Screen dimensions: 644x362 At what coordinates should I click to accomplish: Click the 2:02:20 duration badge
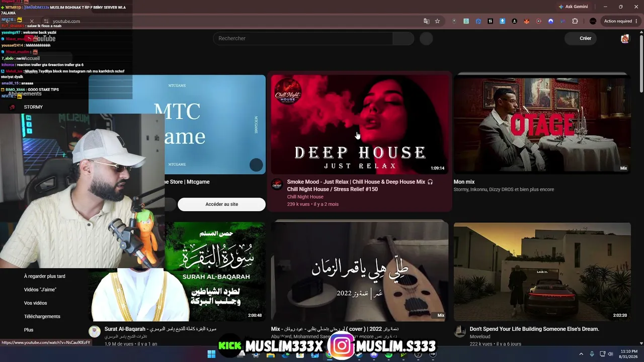620,316
